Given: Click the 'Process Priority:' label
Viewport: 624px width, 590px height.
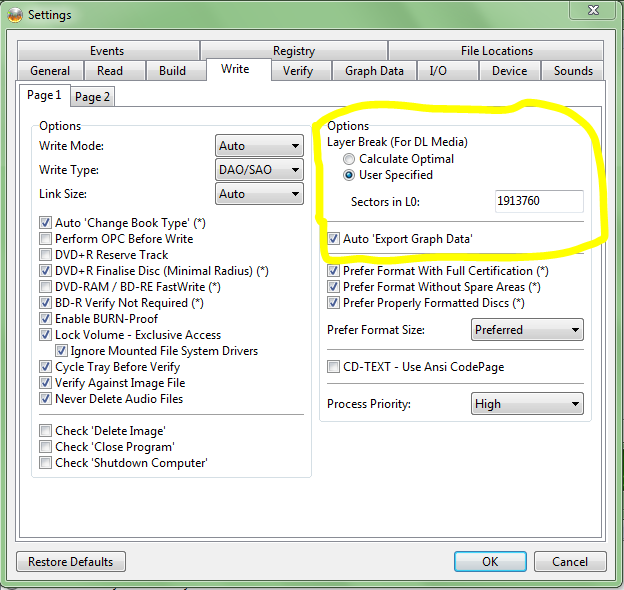Looking at the screenshot, I should click(x=369, y=404).
